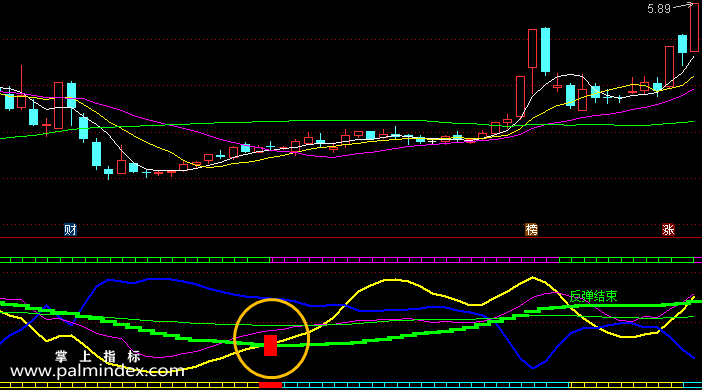The width and height of the screenshot is (702, 390).
Task: Click the red 涨 marker icon
Action: point(668,230)
